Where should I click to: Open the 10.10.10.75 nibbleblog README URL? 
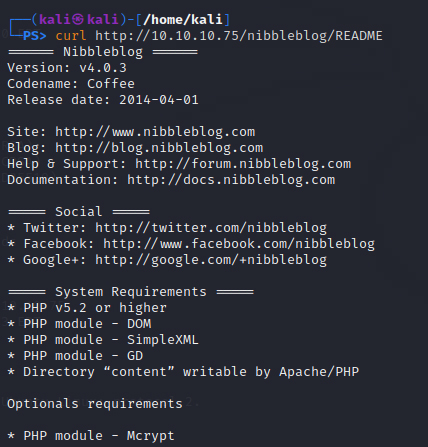tap(239, 36)
